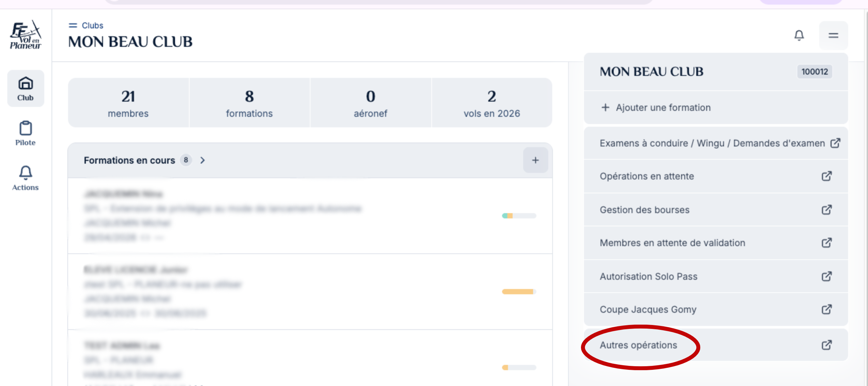Open Autres opérations
This screenshot has height=386, width=868.
click(x=716, y=345)
